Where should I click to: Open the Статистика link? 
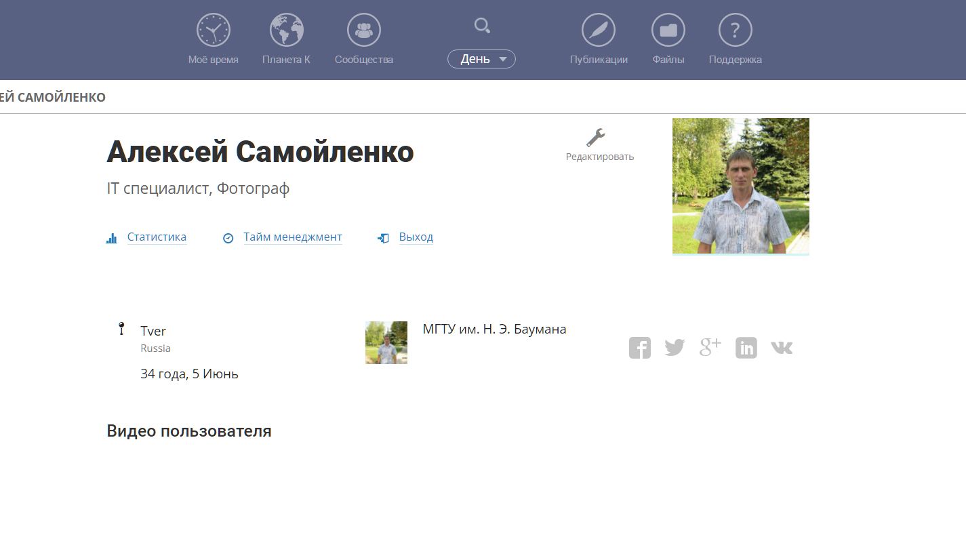(157, 237)
